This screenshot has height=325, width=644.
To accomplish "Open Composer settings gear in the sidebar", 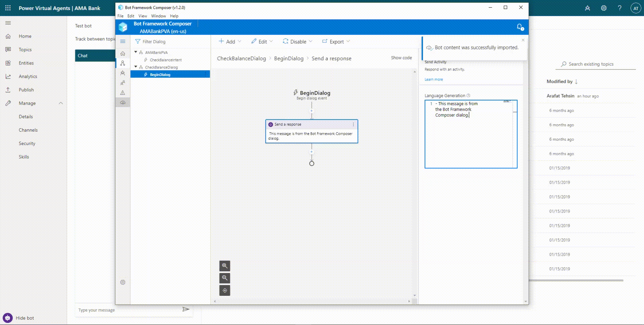I will point(123,282).
